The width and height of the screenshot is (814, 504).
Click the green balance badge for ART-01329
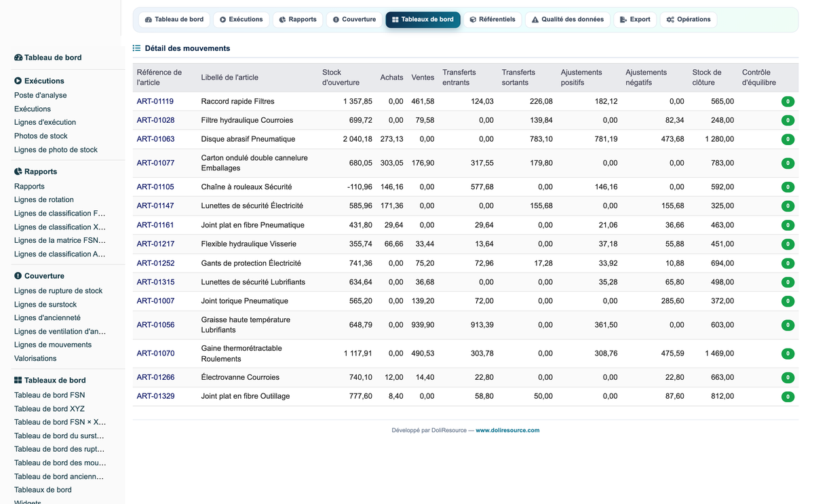pos(788,397)
